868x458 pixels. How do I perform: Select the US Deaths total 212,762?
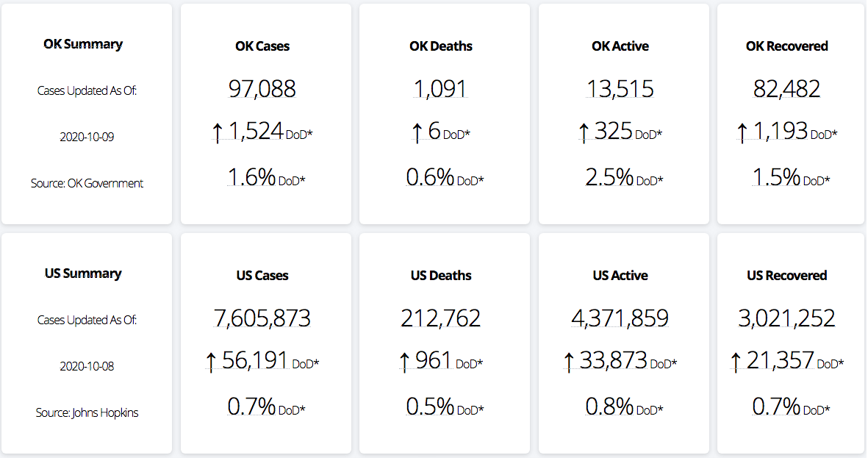pyautogui.click(x=441, y=318)
